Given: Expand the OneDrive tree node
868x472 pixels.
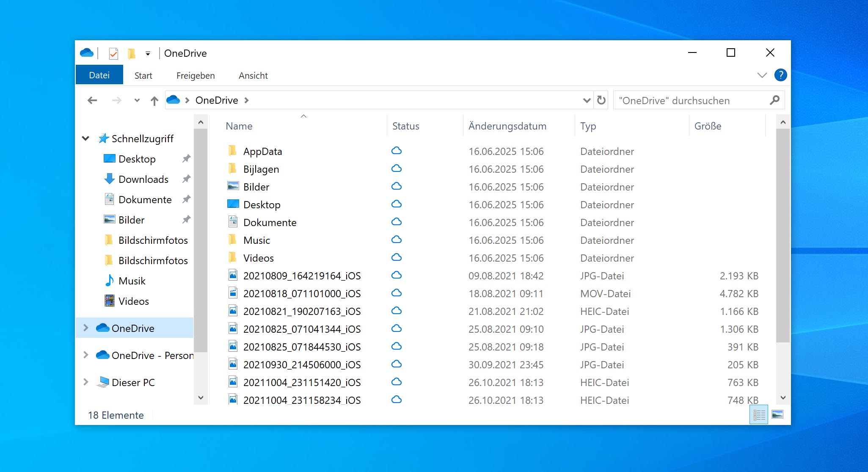Looking at the screenshot, I should coord(86,328).
